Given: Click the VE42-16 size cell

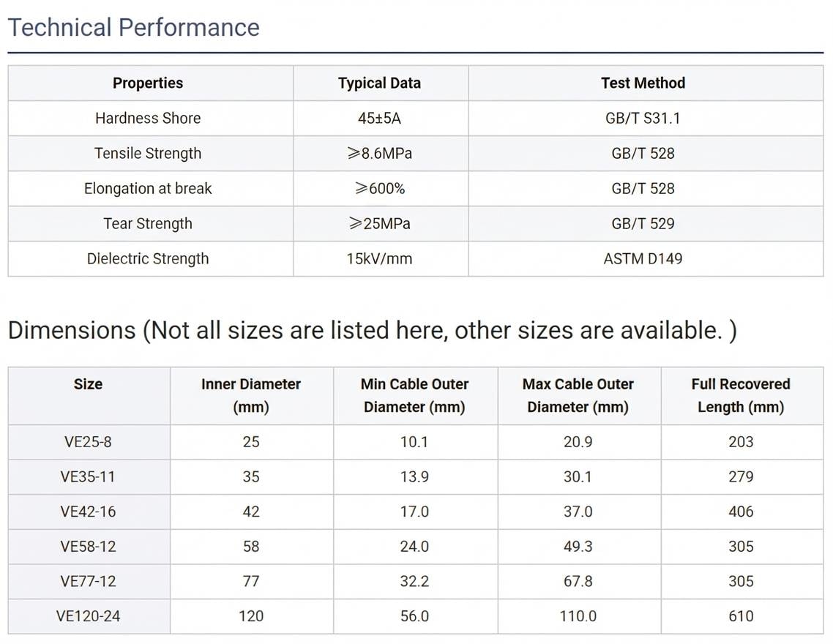Looking at the screenshot, I should click(x=88, y=512).
